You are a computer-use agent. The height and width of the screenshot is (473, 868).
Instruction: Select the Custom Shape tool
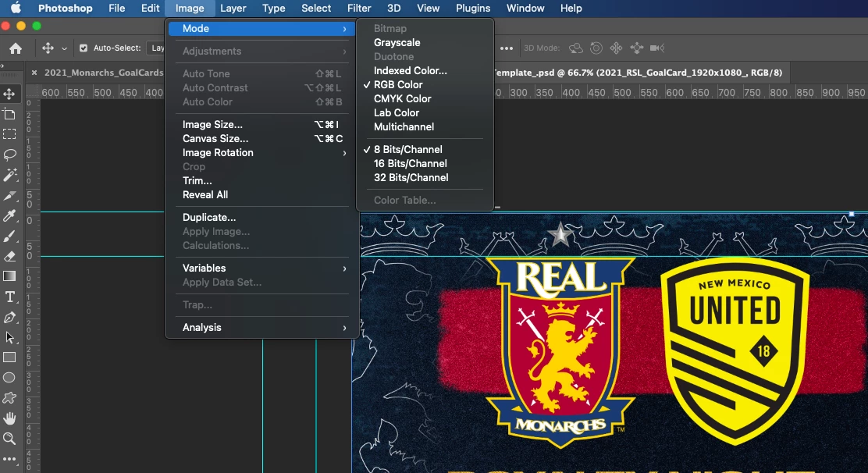[x=9, y=398]
